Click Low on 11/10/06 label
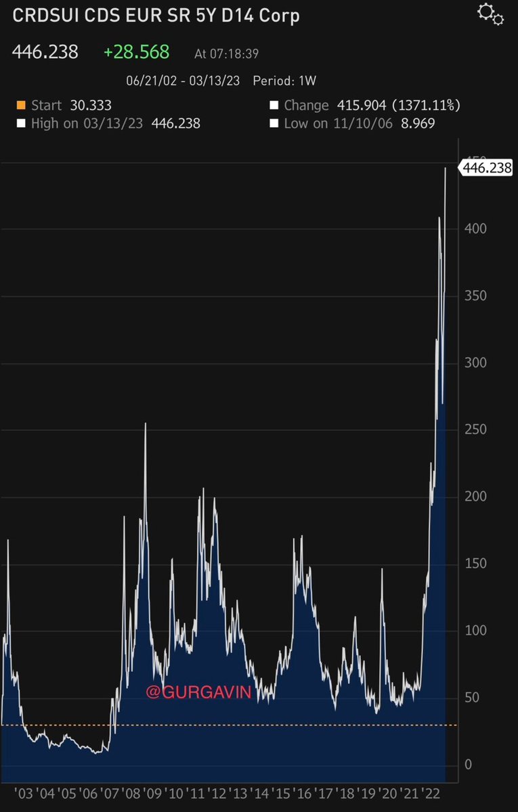The image size is (518, 812). [x=339, y=124]
